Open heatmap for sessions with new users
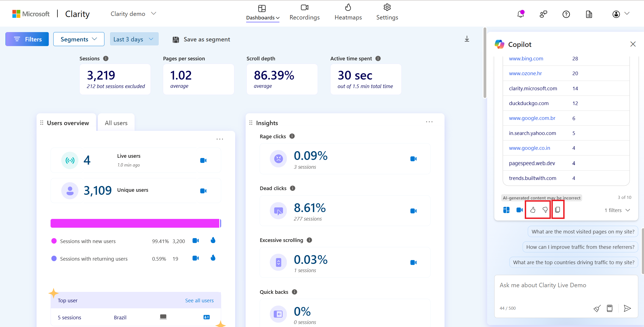The image size is (644, 327). [213, 240]
